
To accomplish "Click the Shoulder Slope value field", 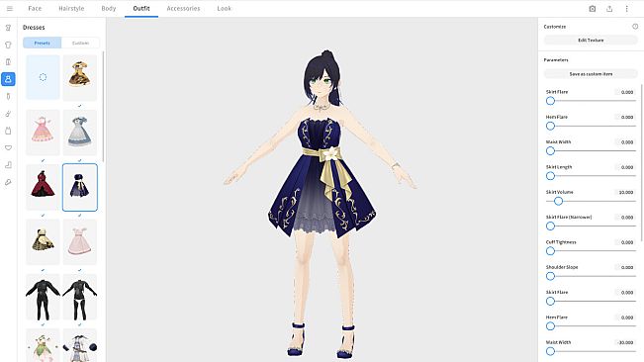I will (x=625, y=267).
